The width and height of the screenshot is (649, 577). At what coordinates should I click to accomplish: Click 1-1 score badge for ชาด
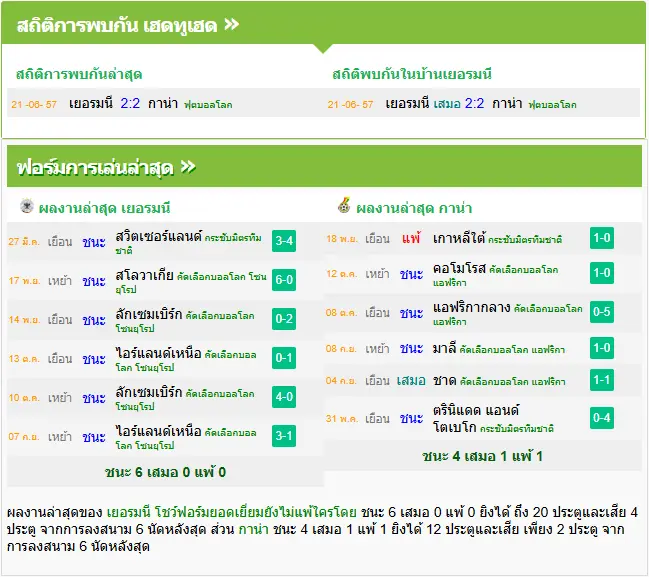tap(601, 380)
